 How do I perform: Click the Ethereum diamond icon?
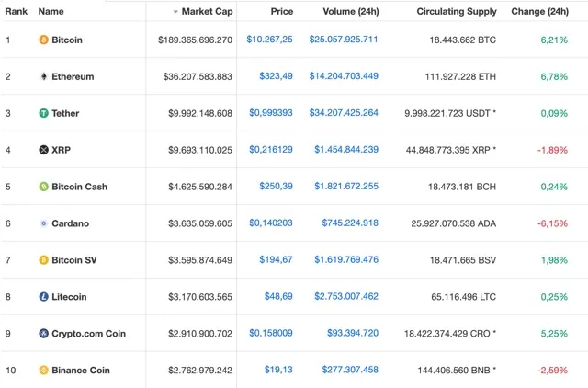(x=43, y=76)
